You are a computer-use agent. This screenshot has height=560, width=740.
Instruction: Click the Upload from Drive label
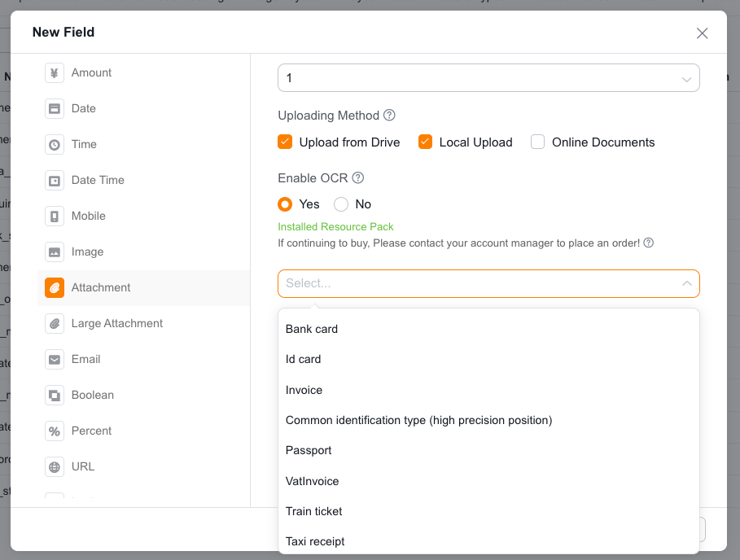[x=349, y=142]
